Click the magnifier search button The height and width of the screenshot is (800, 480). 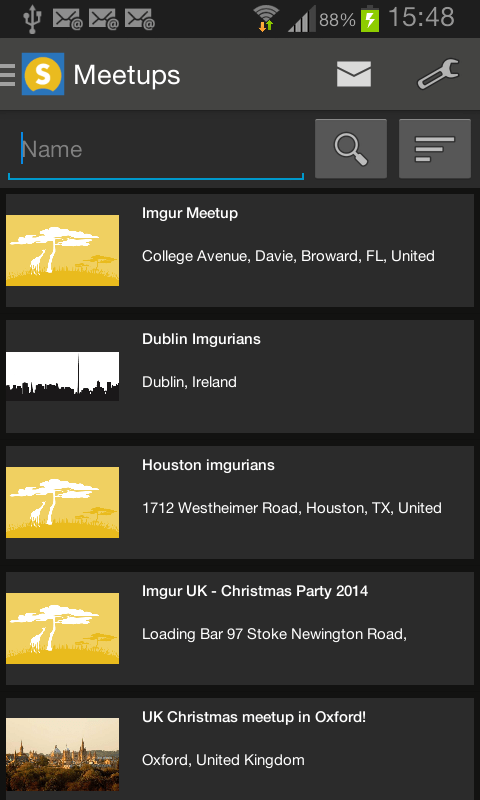pyautogui.click(x=351, y=148)
